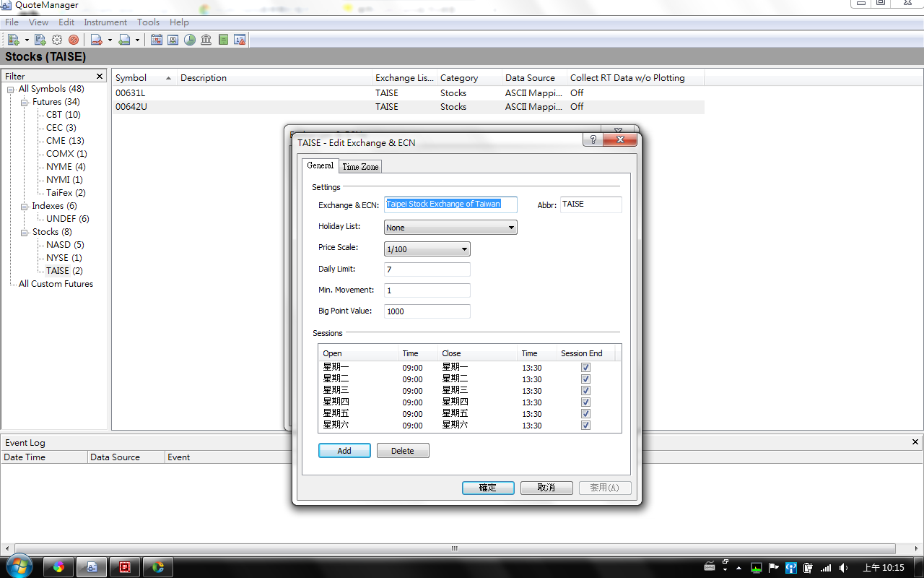Select NASD (5) in the filter tree

[65, 245]
